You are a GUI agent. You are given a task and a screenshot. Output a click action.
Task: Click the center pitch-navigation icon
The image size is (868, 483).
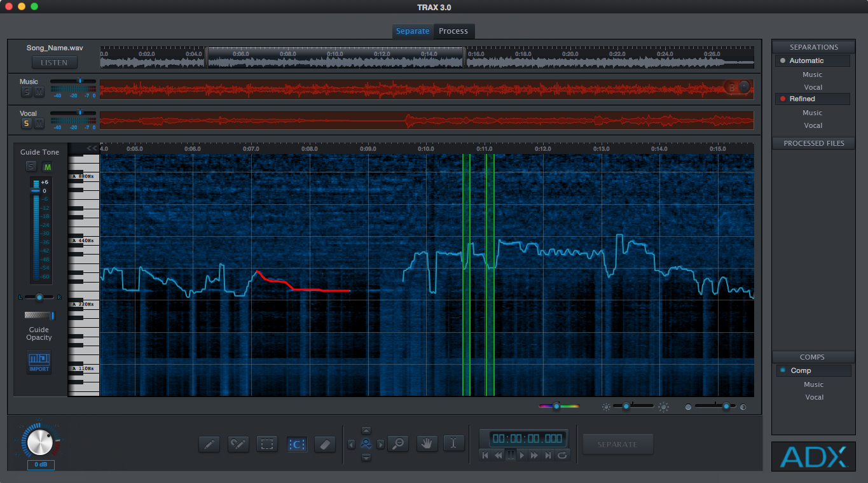pyautogui.click(x=366, y=444)
